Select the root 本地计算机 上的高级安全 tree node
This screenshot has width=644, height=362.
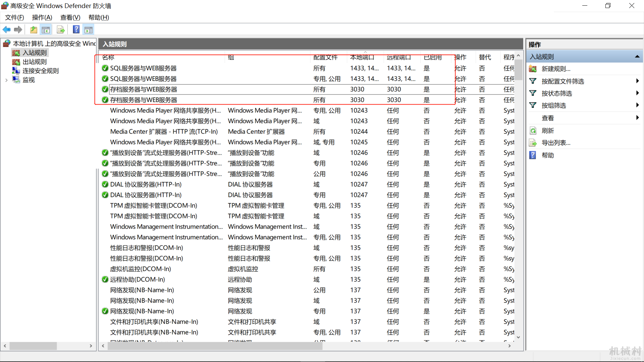tap(54, 44)
